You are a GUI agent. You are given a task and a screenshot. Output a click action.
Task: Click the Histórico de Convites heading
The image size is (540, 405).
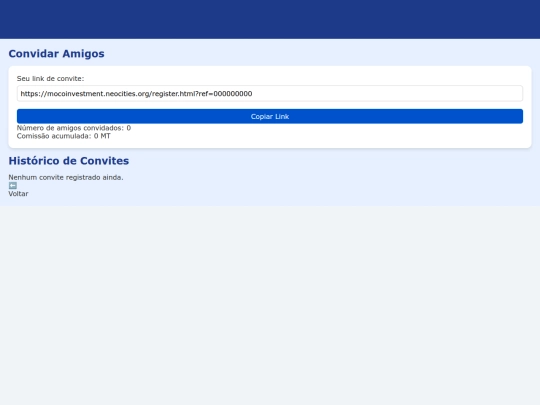69,161
